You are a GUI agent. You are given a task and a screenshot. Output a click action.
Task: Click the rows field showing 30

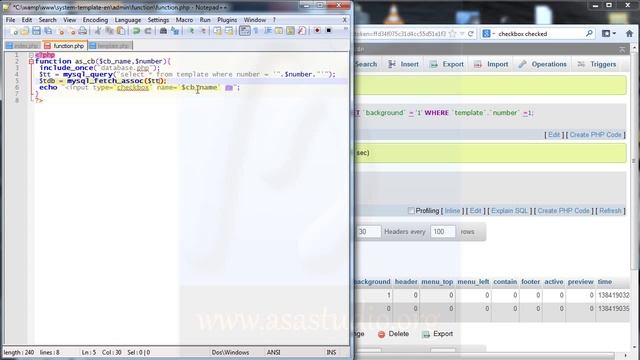pos(368,231)
